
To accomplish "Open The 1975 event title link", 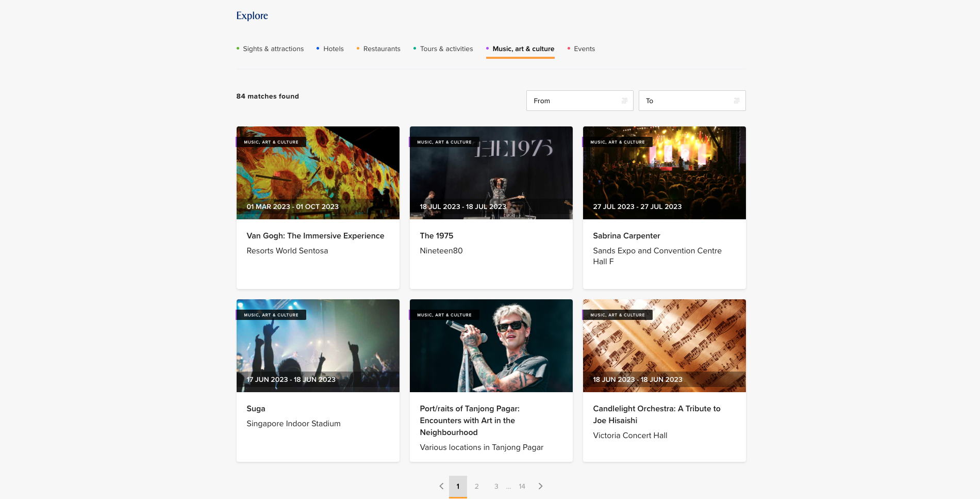I will tap(436, 236).
